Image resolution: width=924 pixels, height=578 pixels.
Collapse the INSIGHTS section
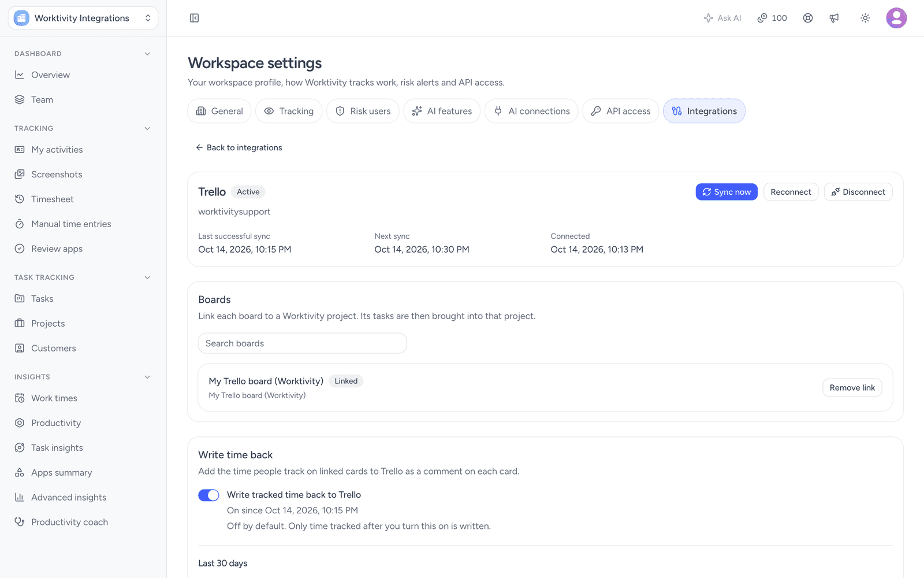click(x=147, y=377)
